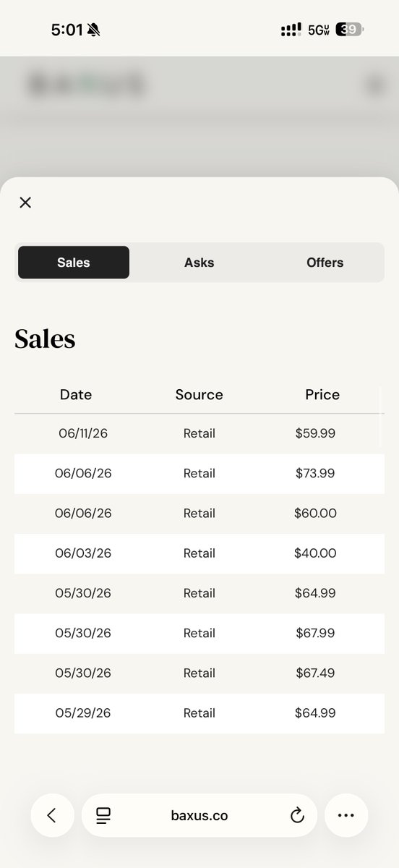The image size is (399, 868).
Task: Sort by the Price column header
Action: 322,394
